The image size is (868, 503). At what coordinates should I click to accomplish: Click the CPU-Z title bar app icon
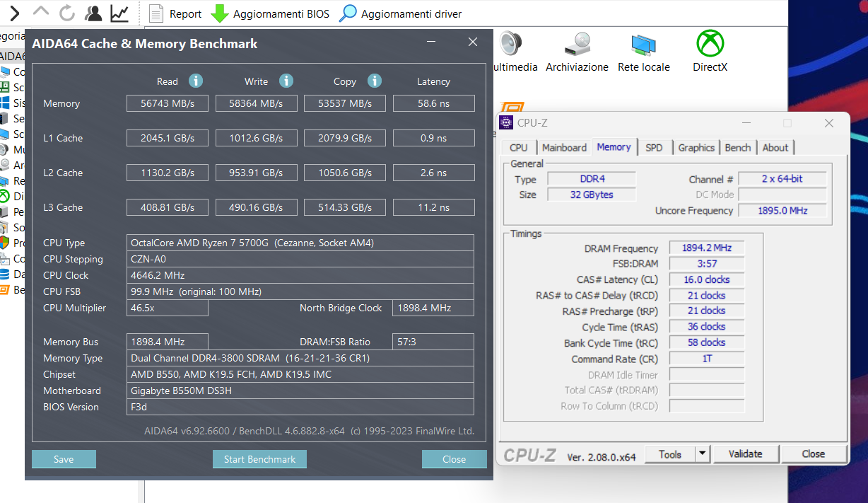pos(506,122)
